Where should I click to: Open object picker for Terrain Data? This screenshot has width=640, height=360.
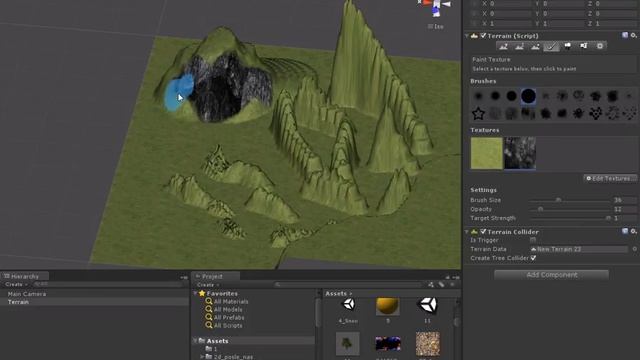635,249
